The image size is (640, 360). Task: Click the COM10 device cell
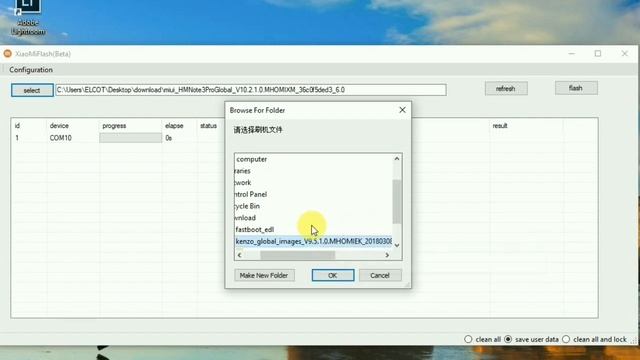[60, 138]
